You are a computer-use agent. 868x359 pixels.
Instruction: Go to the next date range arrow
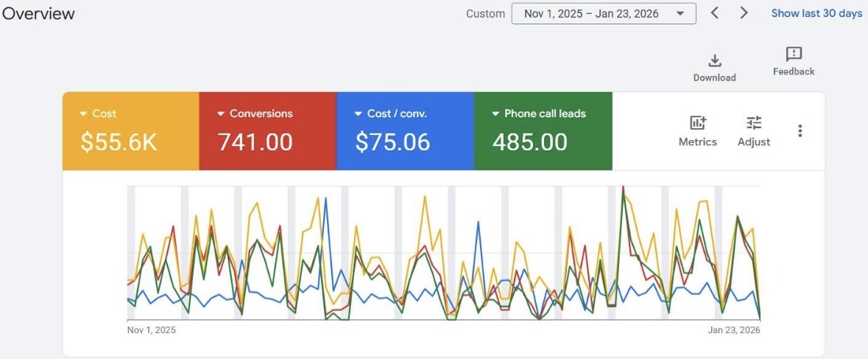tap(744, 13)
